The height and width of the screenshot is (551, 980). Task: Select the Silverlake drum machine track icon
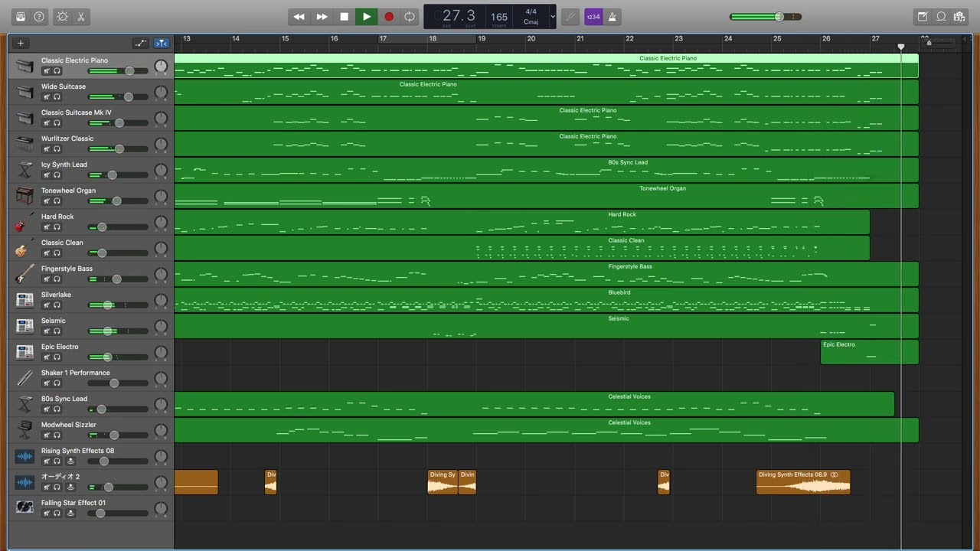click(25, 300)
